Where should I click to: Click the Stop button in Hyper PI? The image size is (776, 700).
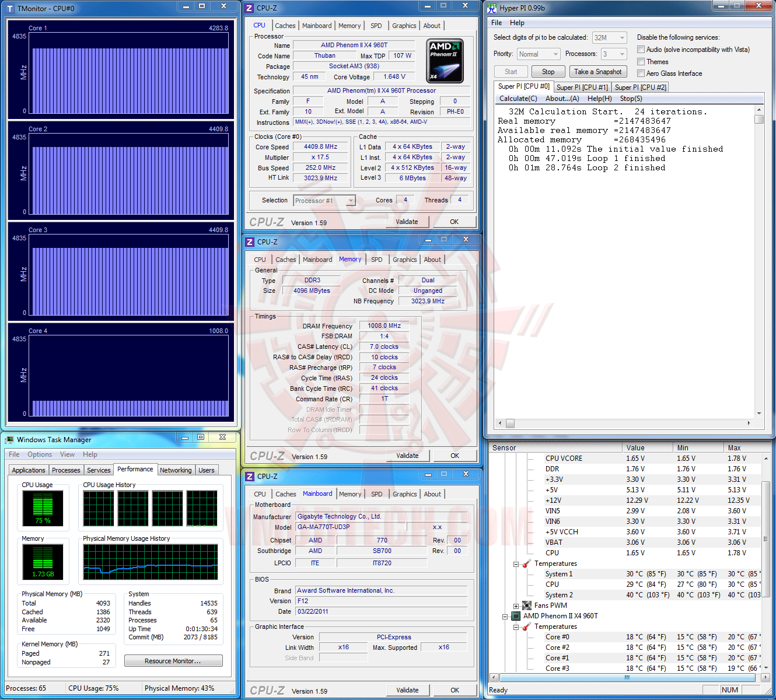(548, 72)
